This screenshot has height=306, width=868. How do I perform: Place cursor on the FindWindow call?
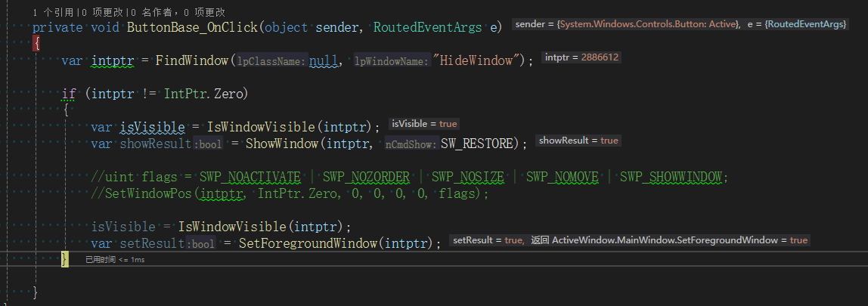click(x=192, y=60)
